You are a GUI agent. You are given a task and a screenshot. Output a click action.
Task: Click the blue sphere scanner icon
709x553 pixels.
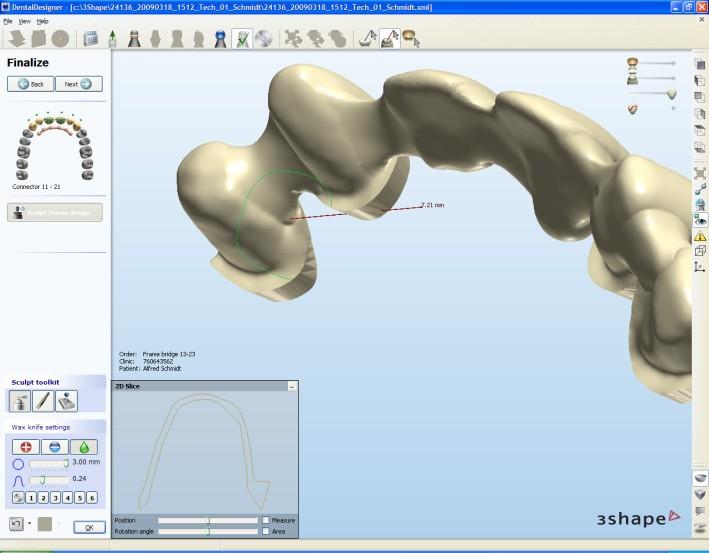pyautogui.click(x=700, y=204)
